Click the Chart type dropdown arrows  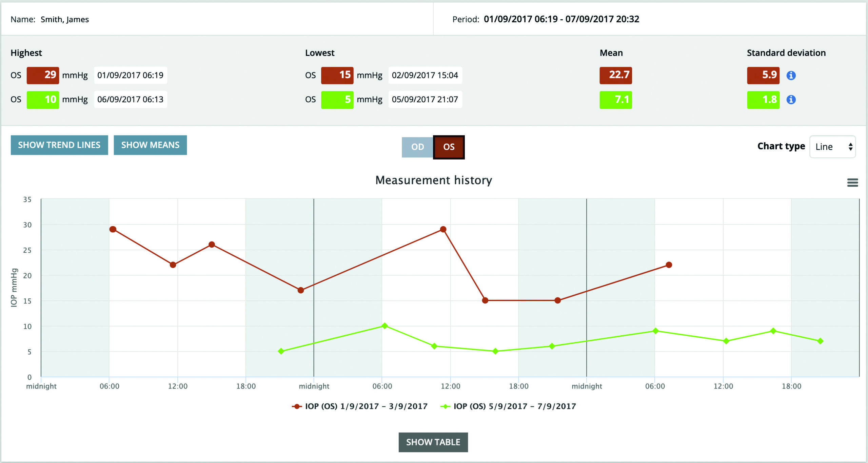[x=850, y=147]
